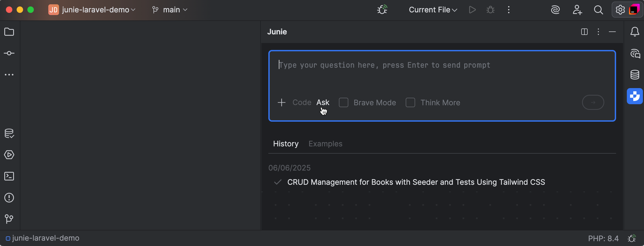Switch Junie to Code mode
This screenshot has width=644, height=246.
[x=302, y=102]
